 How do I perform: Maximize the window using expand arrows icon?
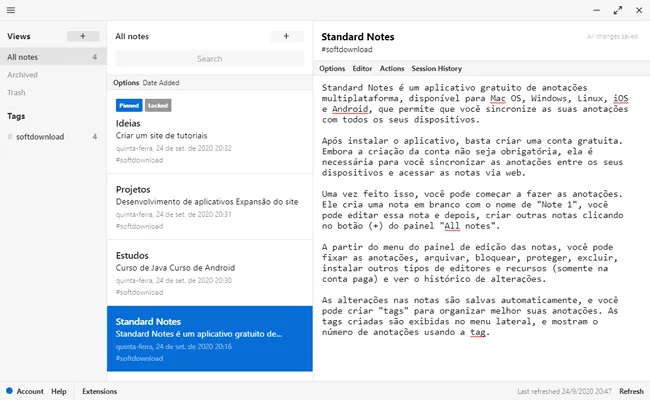point(618,10)
